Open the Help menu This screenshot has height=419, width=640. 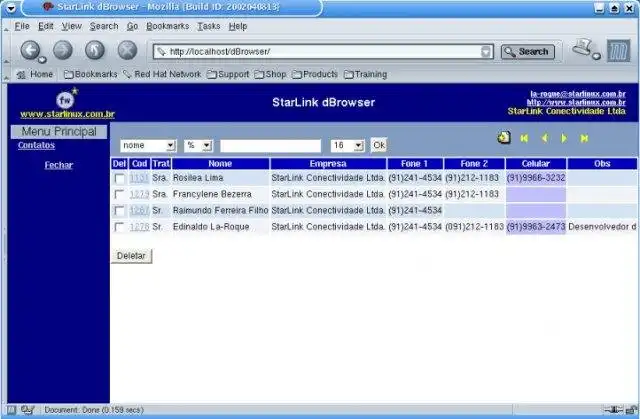point(238,26)
